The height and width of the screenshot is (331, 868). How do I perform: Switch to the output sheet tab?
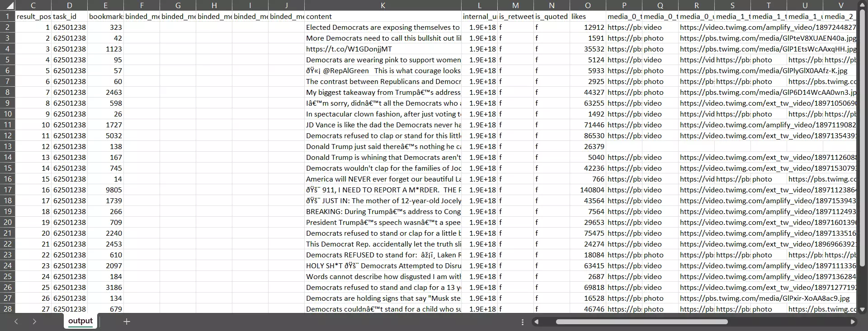pos(80,321)
